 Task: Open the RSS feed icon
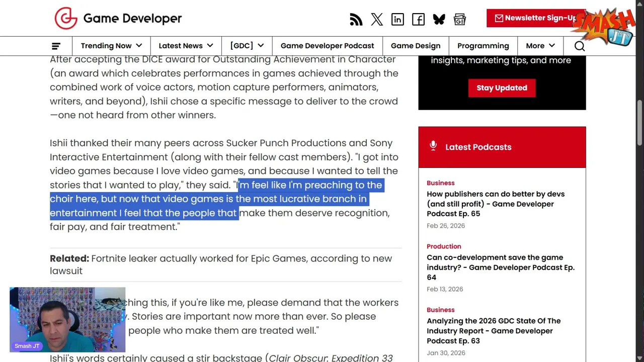(356, 19)
